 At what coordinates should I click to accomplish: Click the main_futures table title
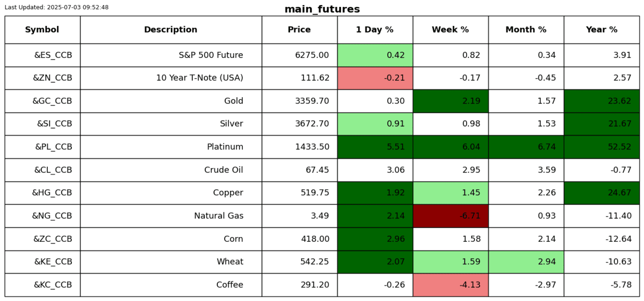(322, 9)
